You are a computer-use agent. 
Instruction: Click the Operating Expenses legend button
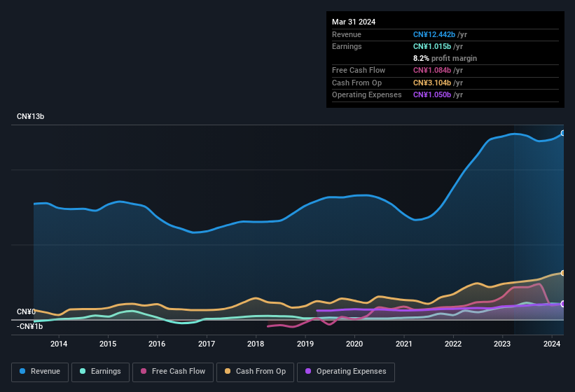point(345,372)
